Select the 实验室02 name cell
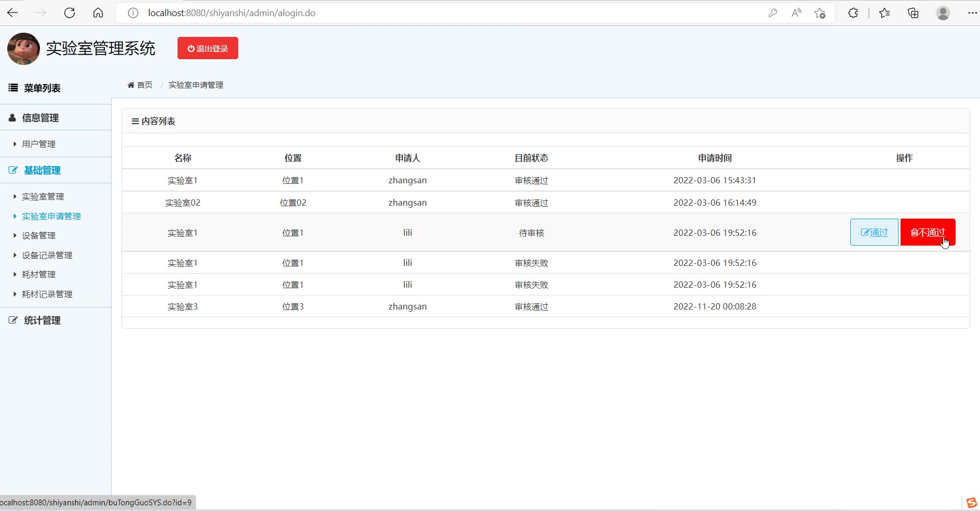 point(183,203)
